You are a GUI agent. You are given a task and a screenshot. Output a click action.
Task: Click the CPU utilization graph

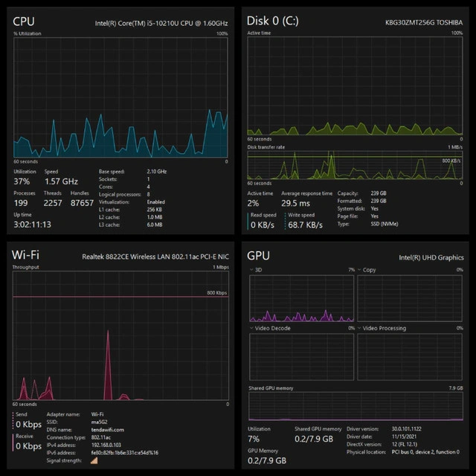coord(120,97)
